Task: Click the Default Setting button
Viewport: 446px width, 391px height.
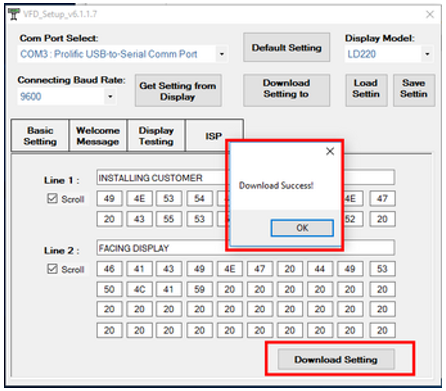Action: tap(287, 48)
